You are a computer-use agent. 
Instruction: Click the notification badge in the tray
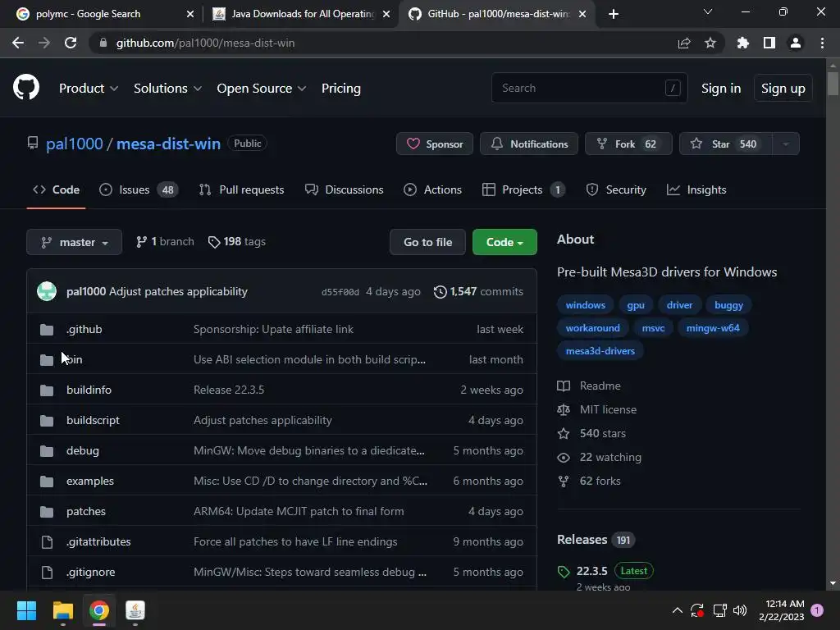[817, 610]
